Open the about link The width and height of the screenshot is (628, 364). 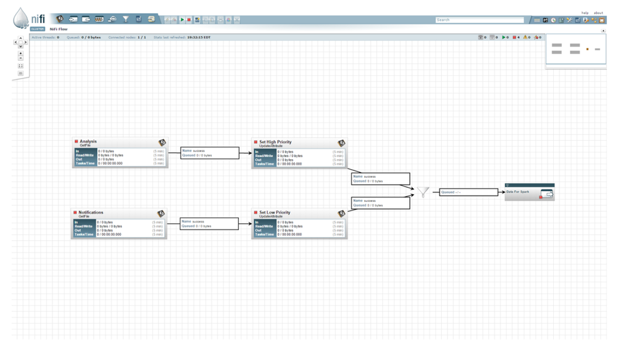(x=598, y=13)
